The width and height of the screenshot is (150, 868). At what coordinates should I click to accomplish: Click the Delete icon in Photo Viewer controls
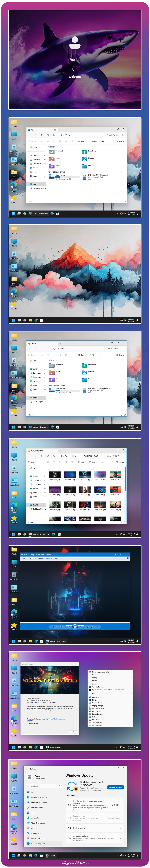(x=98, y=627)
